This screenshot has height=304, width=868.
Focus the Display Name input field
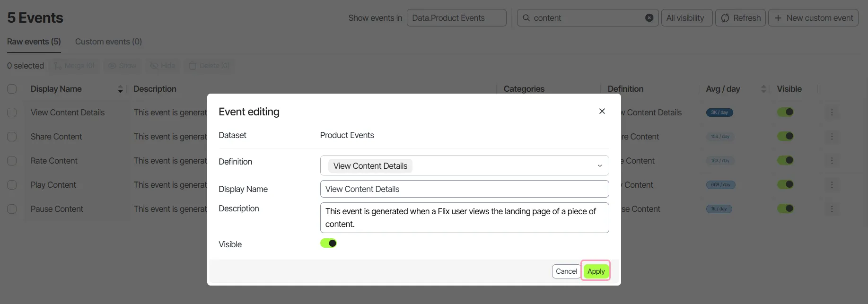465,189
